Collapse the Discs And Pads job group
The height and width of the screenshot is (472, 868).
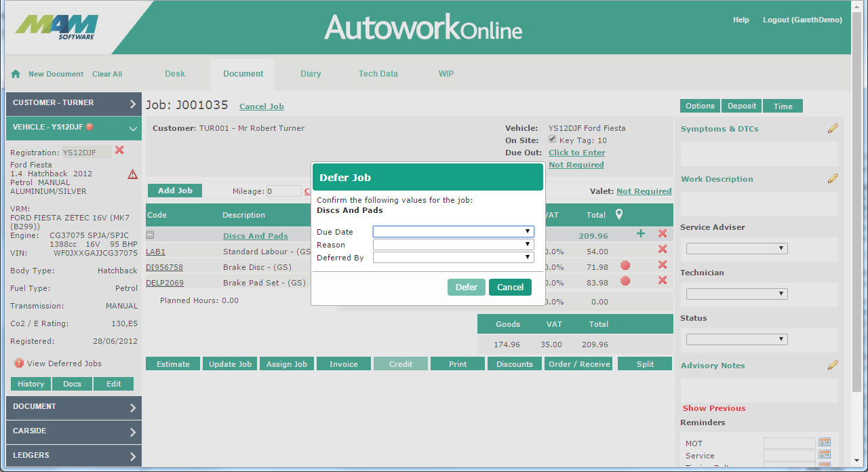click(x=150, y=235)
